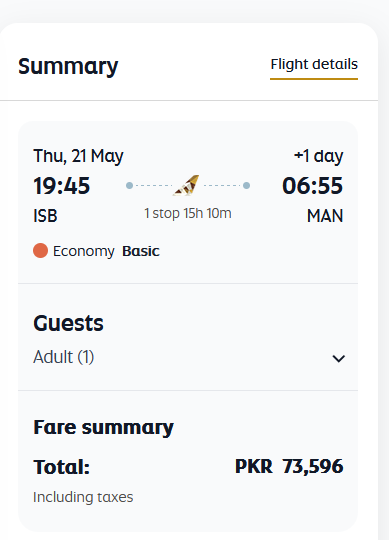389x540 pixels.
Task: Click the orange Economy fare dot
Action: click(40, 251)
